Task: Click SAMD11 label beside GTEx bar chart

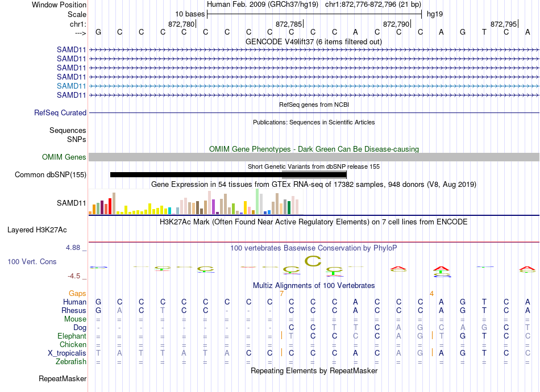Action: 71,203
